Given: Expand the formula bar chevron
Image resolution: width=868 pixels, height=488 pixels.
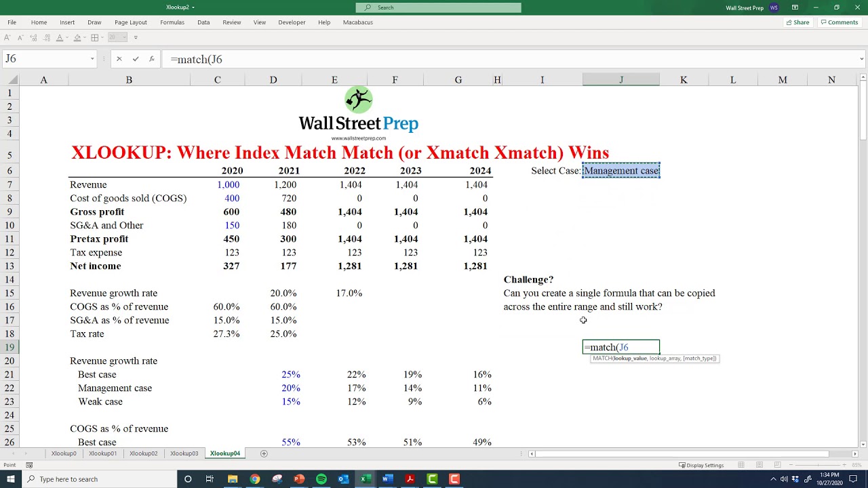Looking at the screenshot, I should (862, 59).
